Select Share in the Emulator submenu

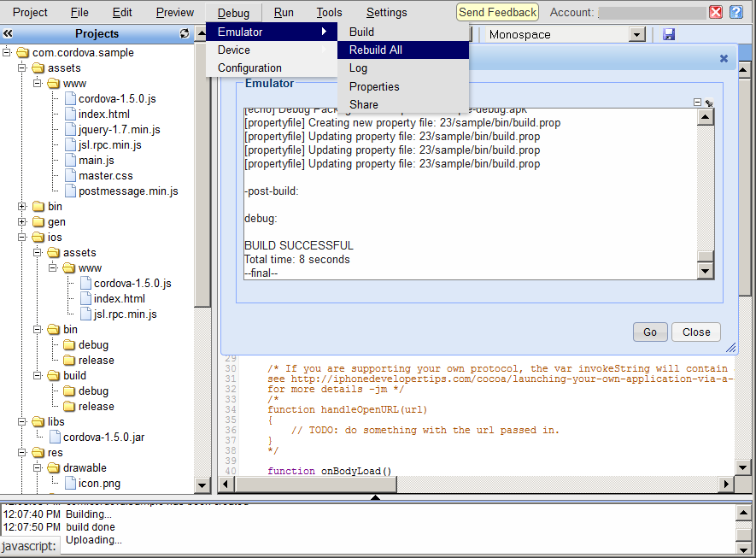[403, 104]
